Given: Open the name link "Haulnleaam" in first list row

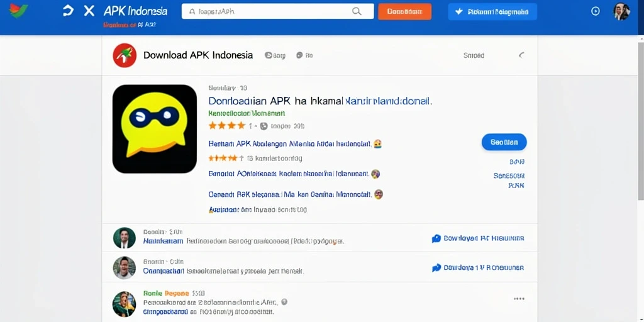Looking at the screenshot, I should pos(163,241).
